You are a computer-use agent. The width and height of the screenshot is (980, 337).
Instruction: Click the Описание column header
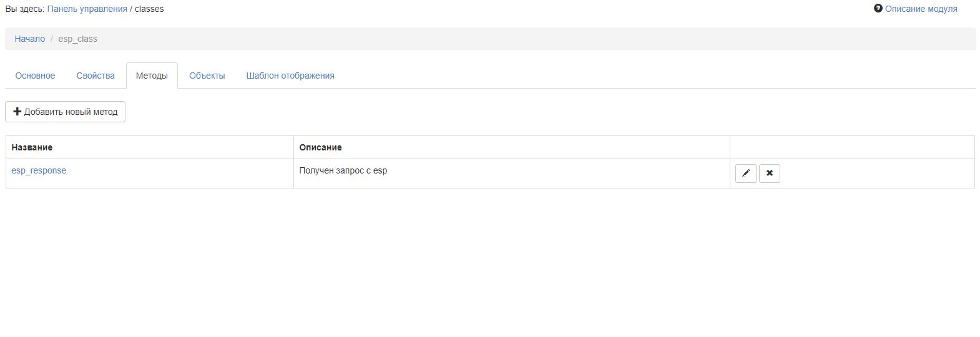pyautogui.click(x=320, y=147)
